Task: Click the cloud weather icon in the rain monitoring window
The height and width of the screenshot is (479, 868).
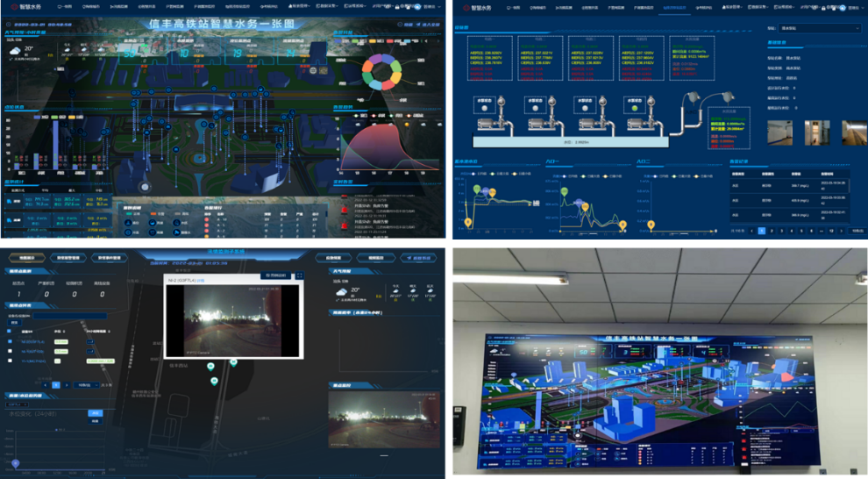Action: click(342, 292)
